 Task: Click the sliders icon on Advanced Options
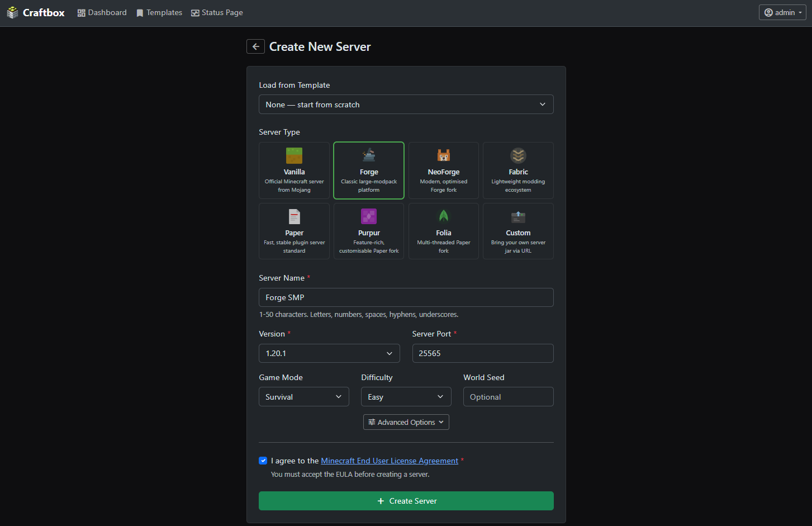pyautogui.click(x=372, y=422)
